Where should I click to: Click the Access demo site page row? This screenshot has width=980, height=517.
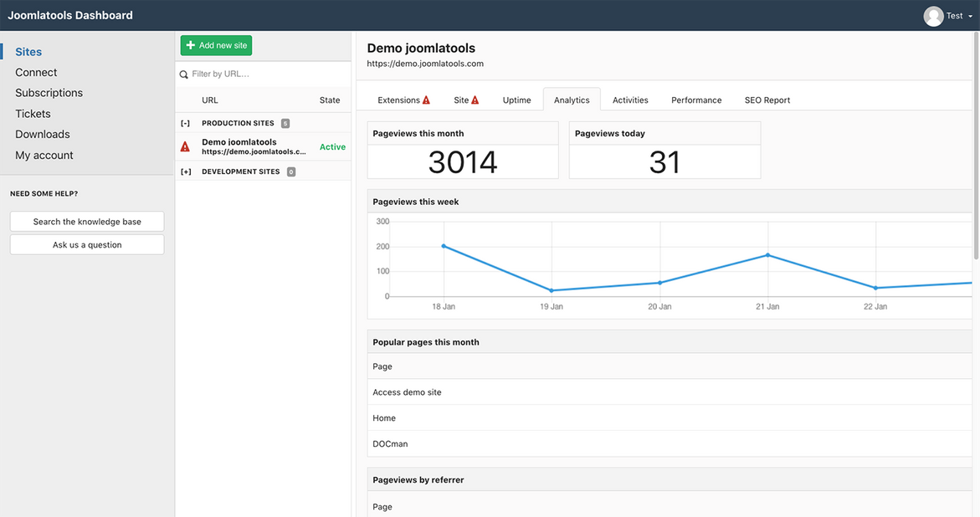pyautogui.click(x=670, y=392)
